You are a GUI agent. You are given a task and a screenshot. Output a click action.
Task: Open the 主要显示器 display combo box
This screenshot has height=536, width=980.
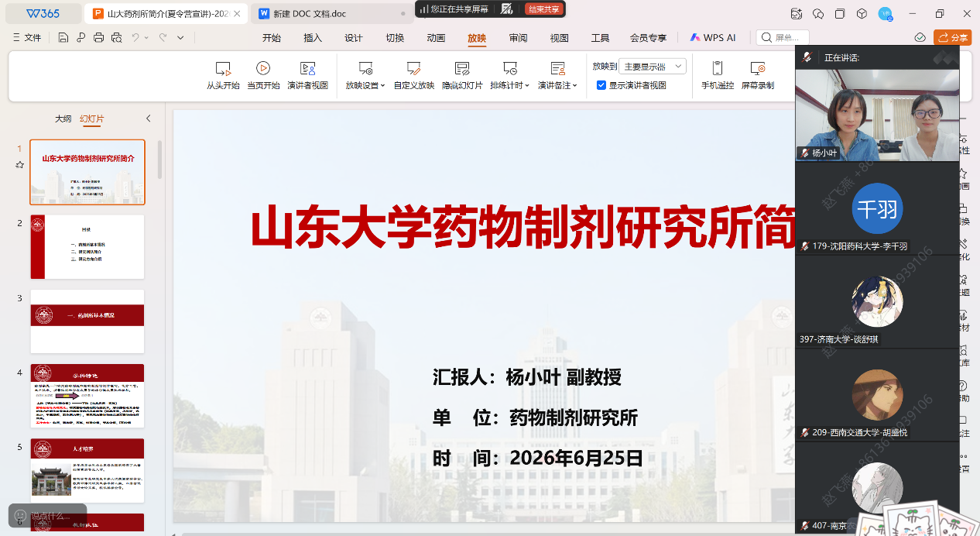tap(653, 67)
